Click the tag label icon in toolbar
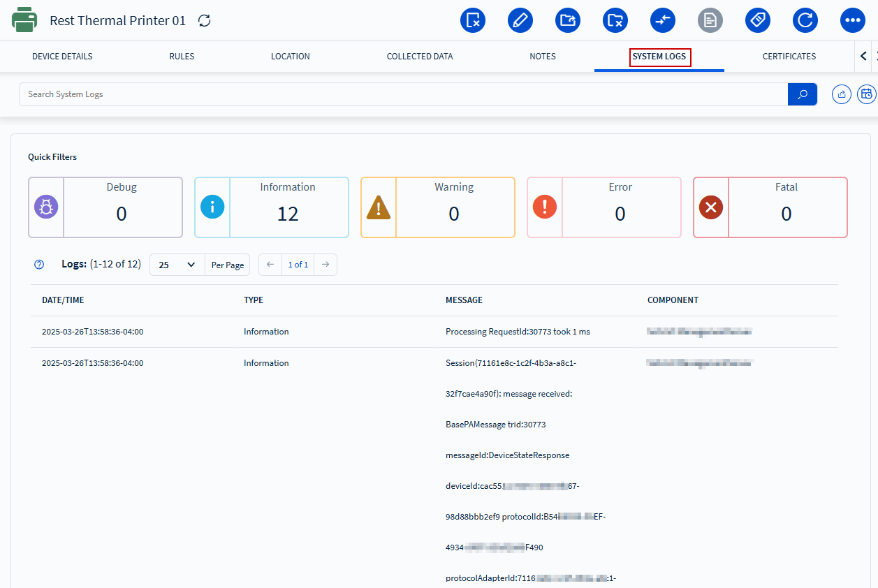The width and height of the screenshot is (878, 588). (758, 20)
